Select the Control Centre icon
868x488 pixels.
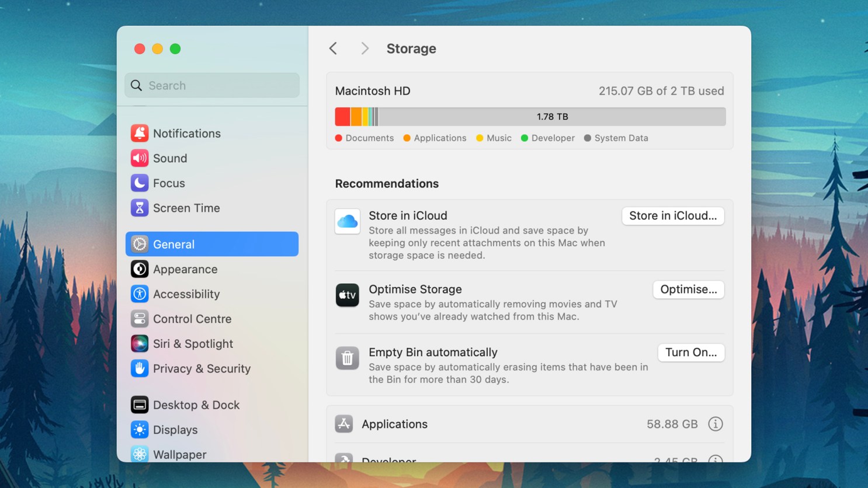pos(140,319)
